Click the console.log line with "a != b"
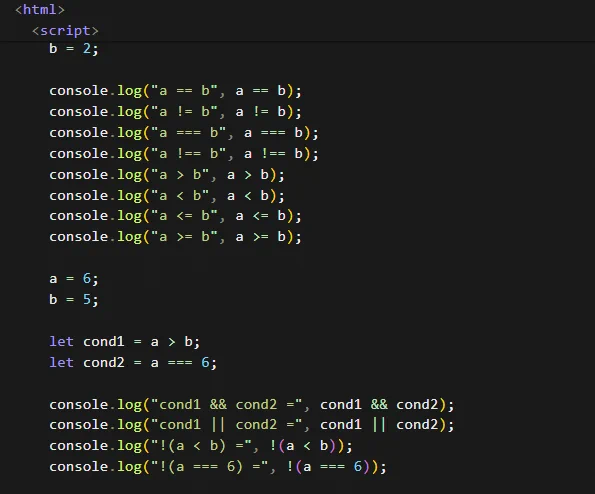 click(175, 112)
